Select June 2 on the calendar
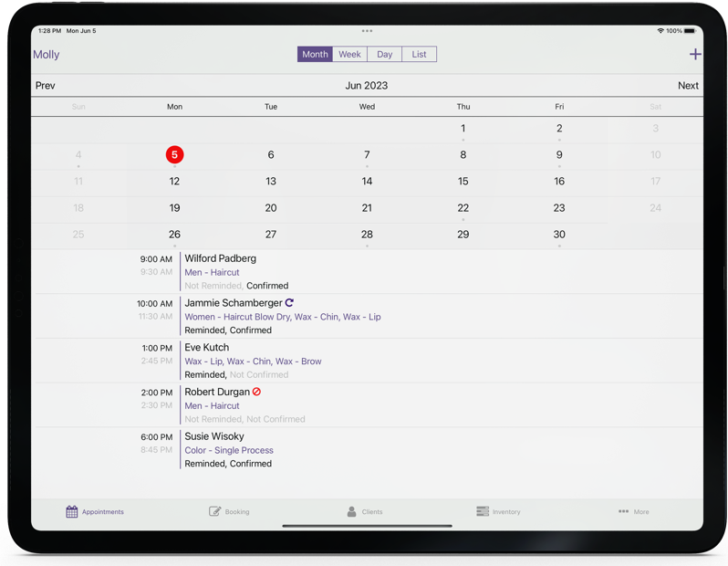This screenshot has width=728, height=566. [559, 128]
